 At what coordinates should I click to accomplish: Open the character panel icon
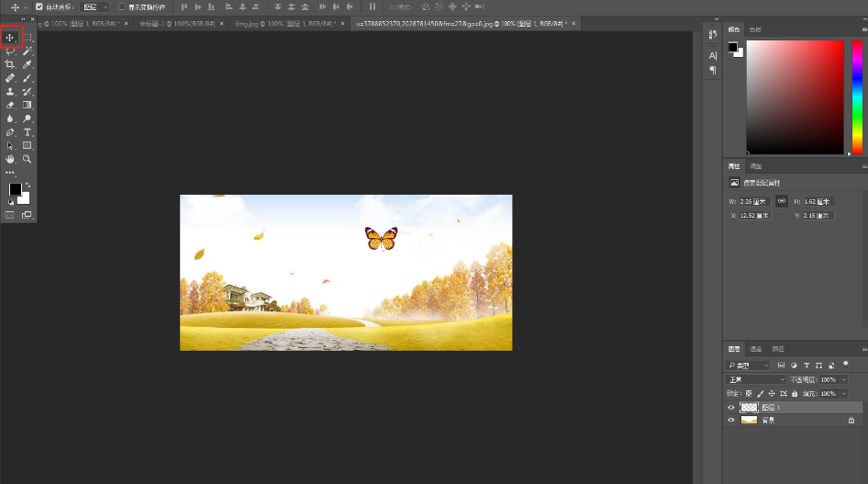click(x=712, y=55)
